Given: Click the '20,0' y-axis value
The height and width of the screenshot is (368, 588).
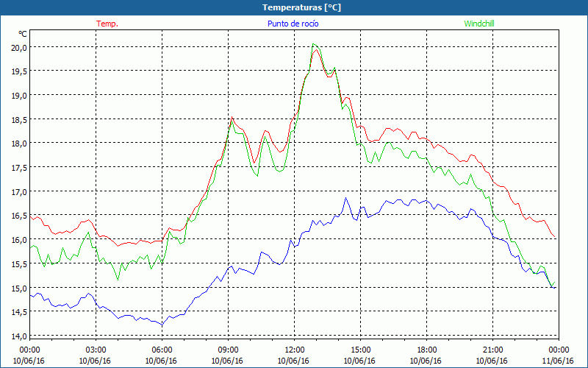Looking at the screenshot, I should point(19,47).
